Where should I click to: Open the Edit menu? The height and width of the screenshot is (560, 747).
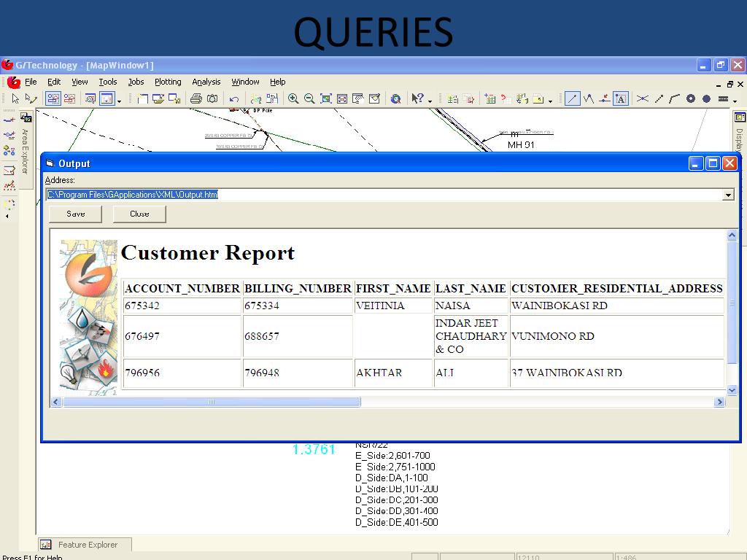click(54, 82)
